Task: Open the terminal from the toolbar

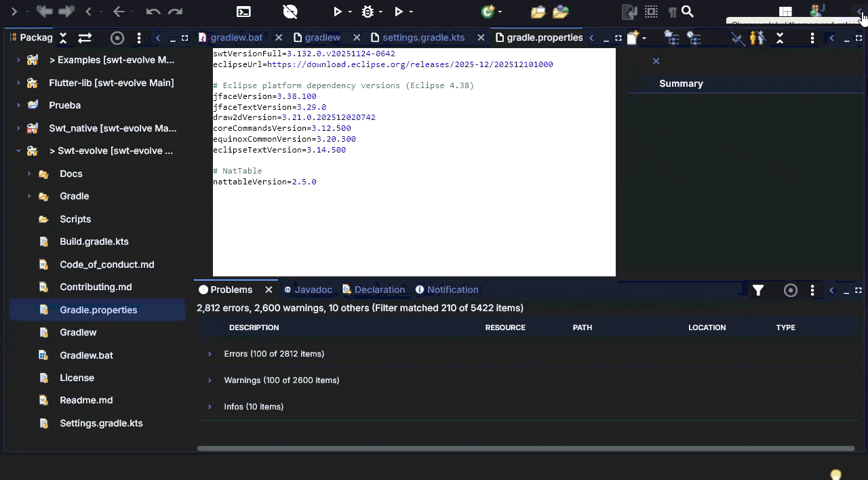Action: tap(243, 12)
